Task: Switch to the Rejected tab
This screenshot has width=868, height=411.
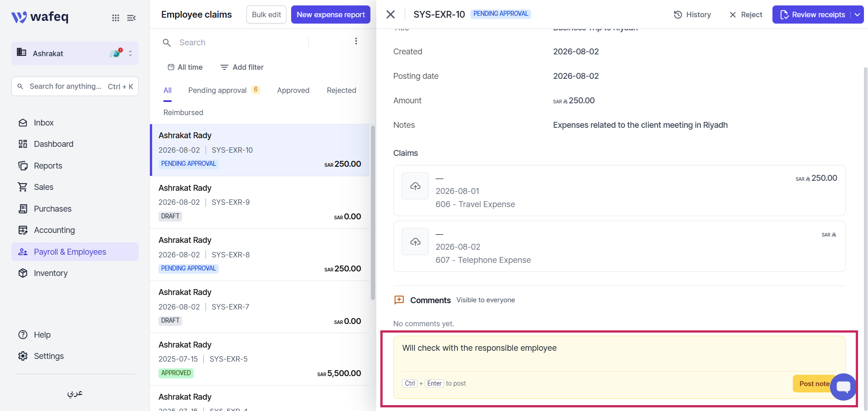Action: [341, 90]
